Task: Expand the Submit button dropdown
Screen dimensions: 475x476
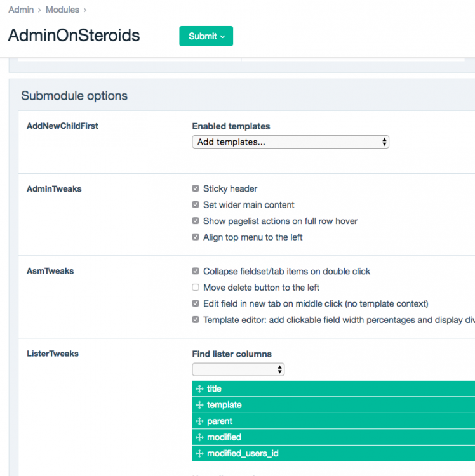Action: pyautogui.click(x=206, y=36)
